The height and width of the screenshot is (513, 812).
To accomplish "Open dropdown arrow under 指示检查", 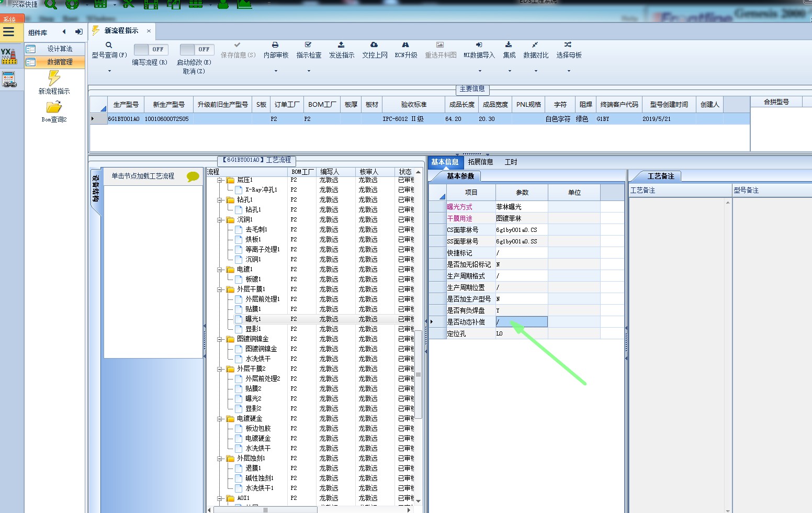I will [x=309, y=71].
